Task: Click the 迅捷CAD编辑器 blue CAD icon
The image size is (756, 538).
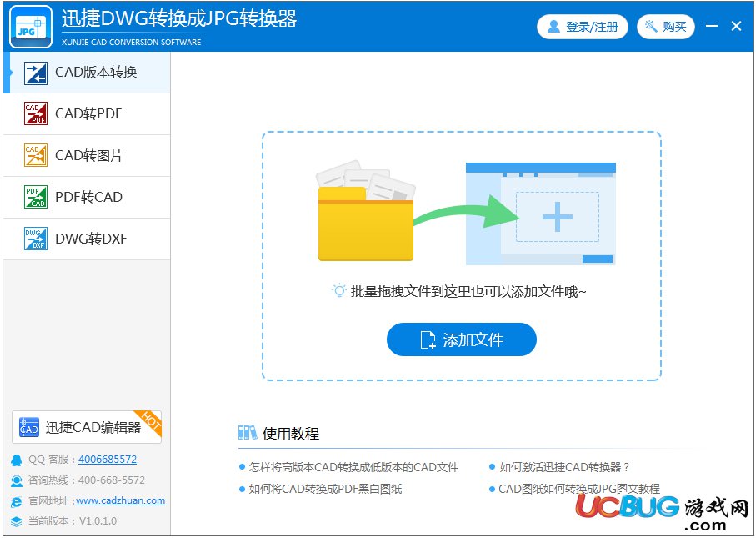Action: click(x=29, y=428)
